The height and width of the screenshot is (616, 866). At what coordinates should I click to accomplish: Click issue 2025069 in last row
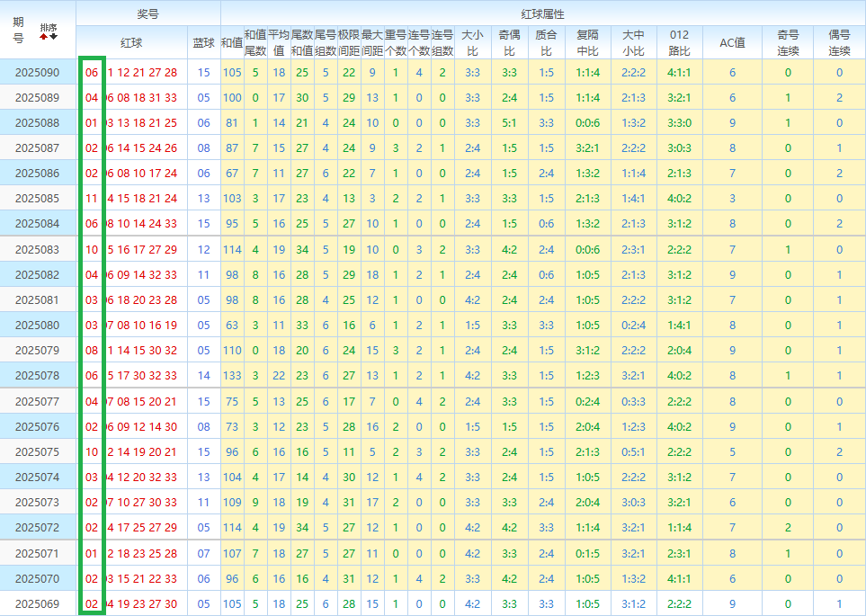[38, 603]
